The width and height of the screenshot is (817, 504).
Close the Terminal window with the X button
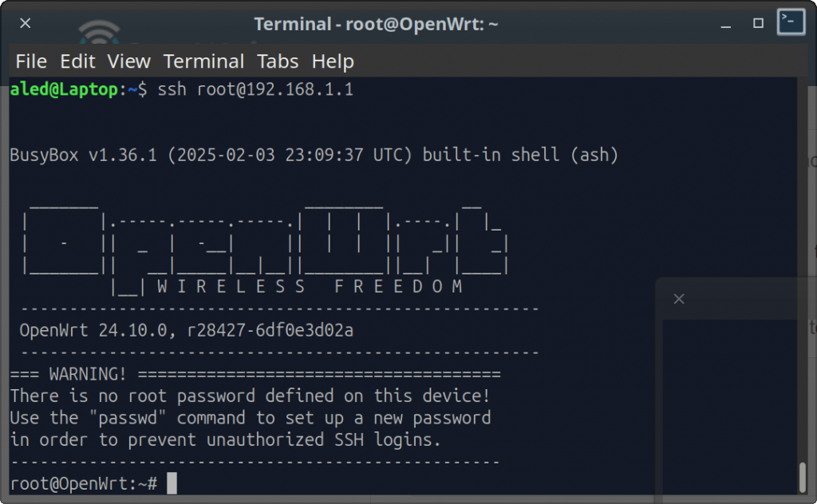(25, 23)
